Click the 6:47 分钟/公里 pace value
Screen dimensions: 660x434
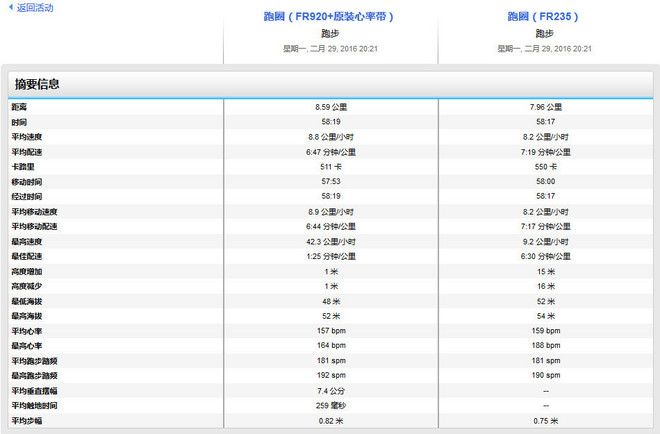pos(331,152)
